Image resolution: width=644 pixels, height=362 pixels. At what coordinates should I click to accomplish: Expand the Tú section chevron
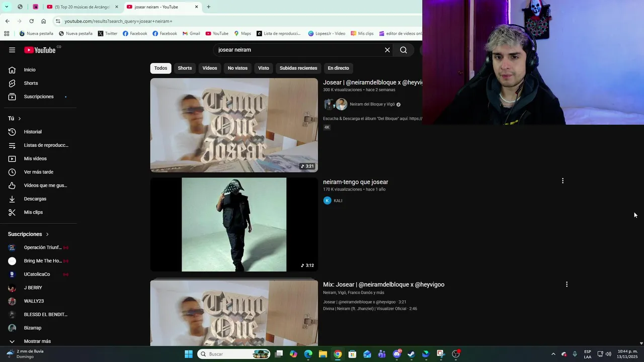point(20,119)
